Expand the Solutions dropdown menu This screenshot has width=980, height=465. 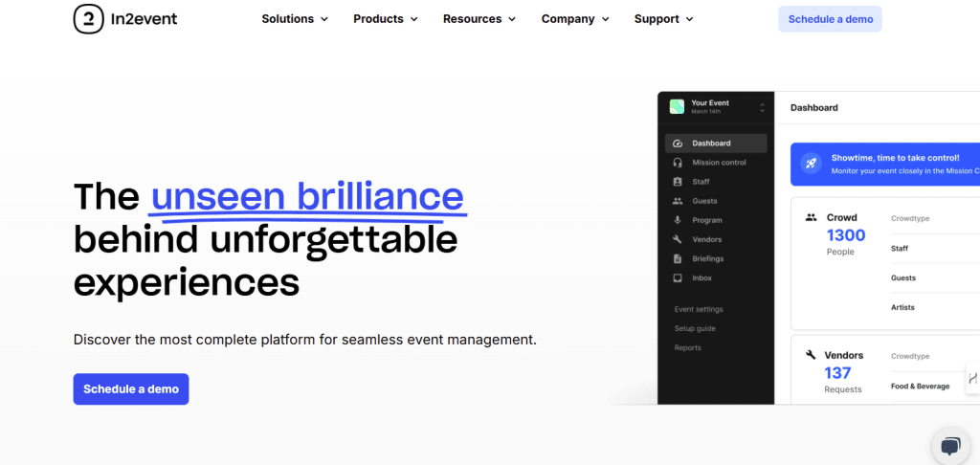pyautogui.click(x=295, y=19)
